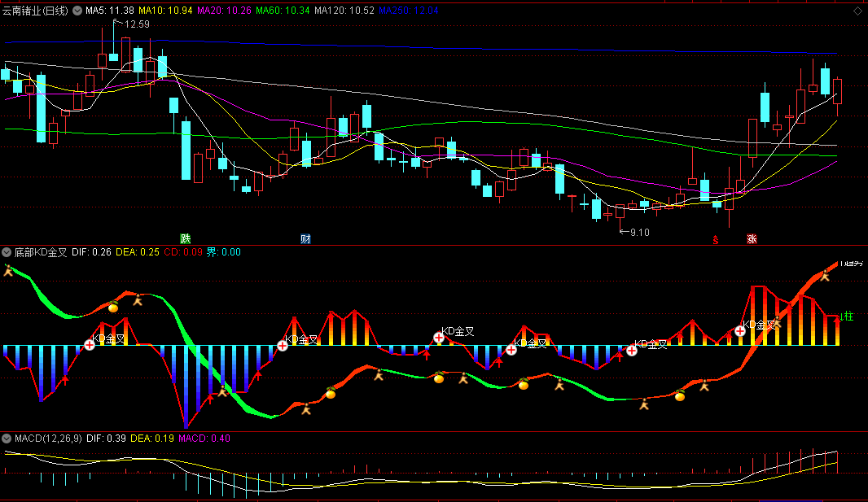
Task: Click the blue 财 info marker icon
Action: [x=305, y=239]
